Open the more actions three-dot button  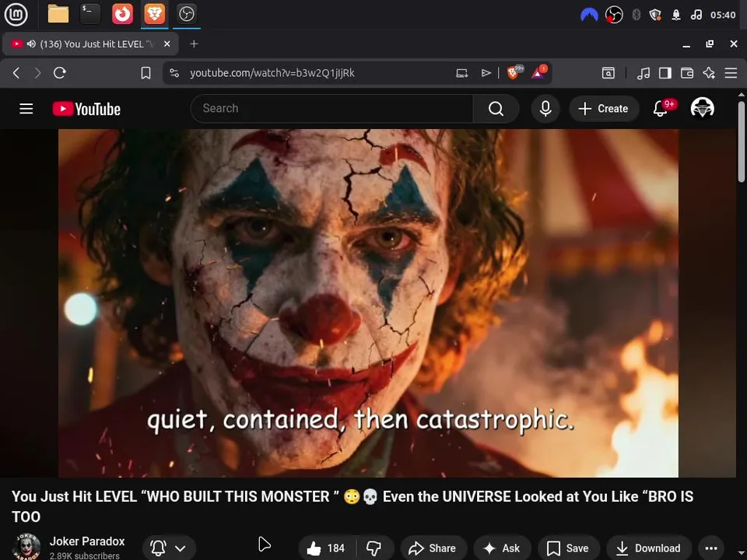pos(711,548)
